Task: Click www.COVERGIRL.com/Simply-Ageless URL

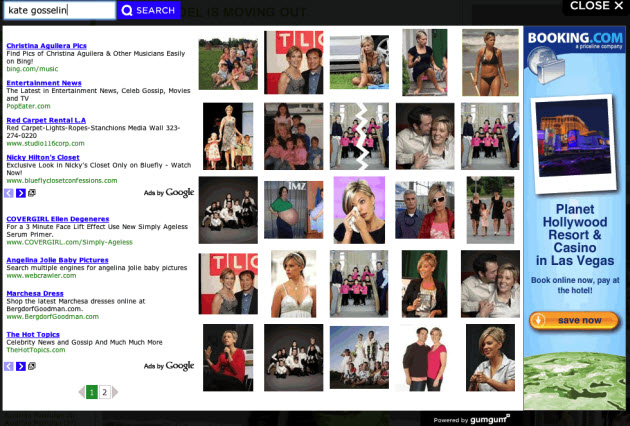Action: (x=70, y=242)
